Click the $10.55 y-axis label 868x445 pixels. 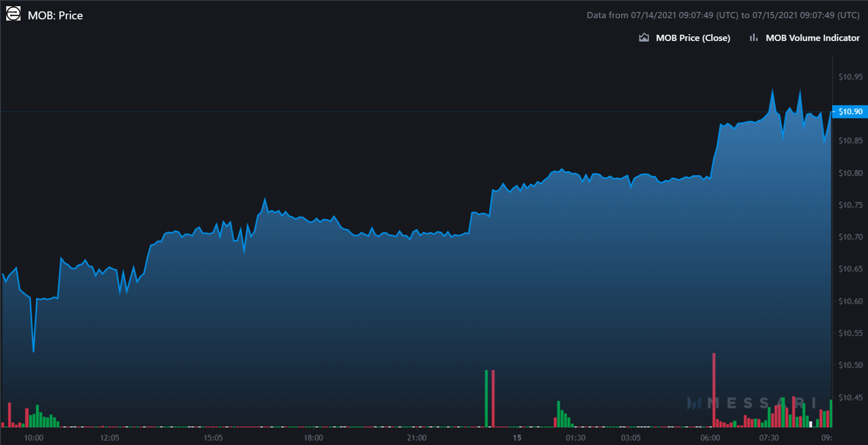coord(851,333)
